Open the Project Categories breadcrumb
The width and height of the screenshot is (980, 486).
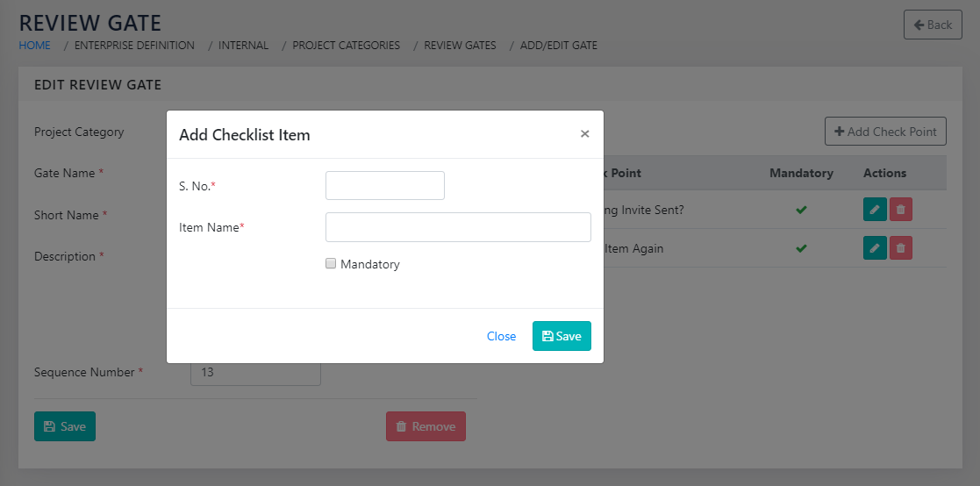pos(346,45)
